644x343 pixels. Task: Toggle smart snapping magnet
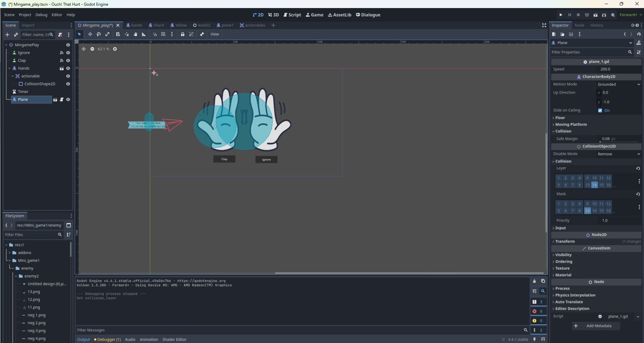click(x=155, y=34)
